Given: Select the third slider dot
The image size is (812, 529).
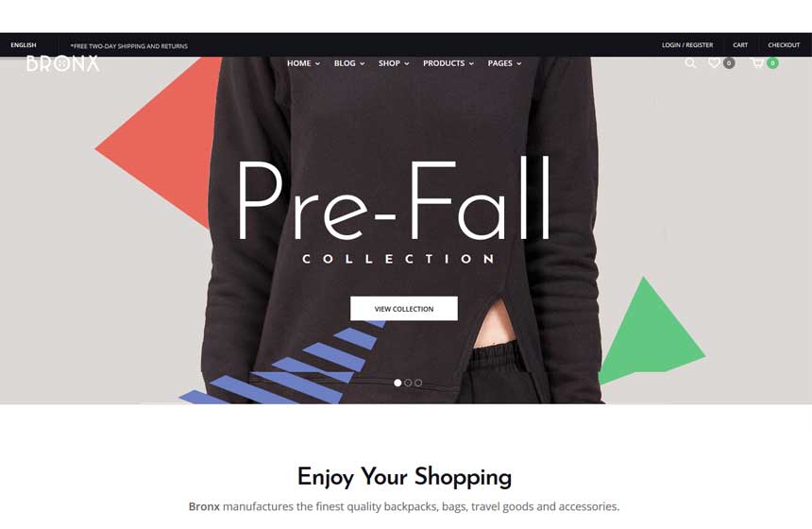Looking at the screenshot, I should [x=418, y=383].
